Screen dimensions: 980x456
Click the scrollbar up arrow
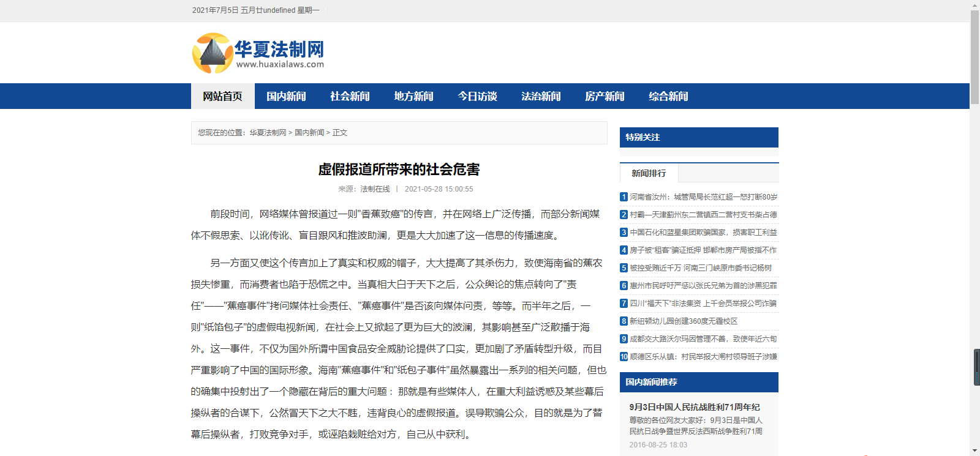click(x=974, y=5)
